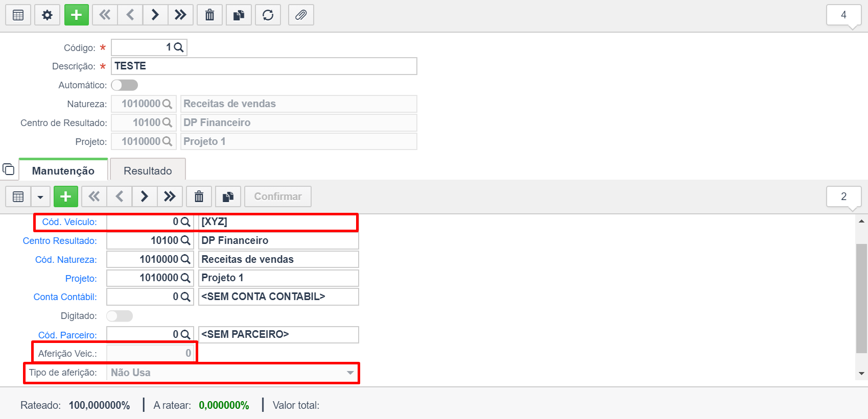The image size is (868, 419).
Task: Toggle the Automático switch
Action: coord(125,85)
